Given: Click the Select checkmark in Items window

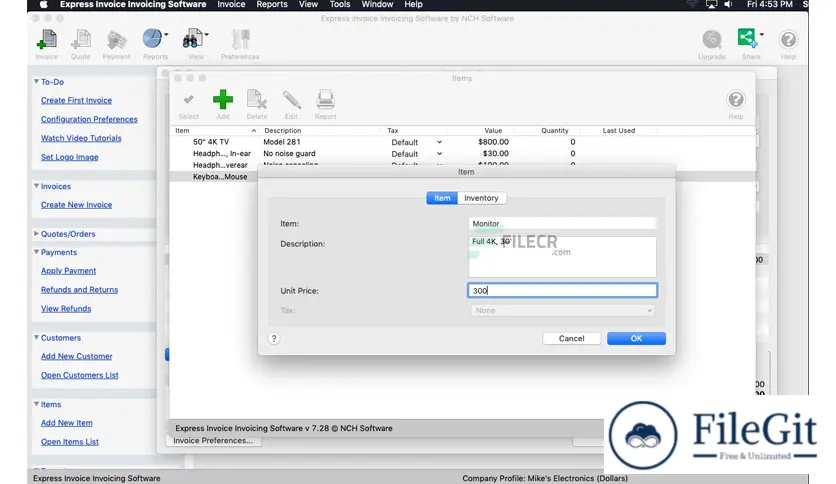Looking at the screenshot, I should coord(188,100).
